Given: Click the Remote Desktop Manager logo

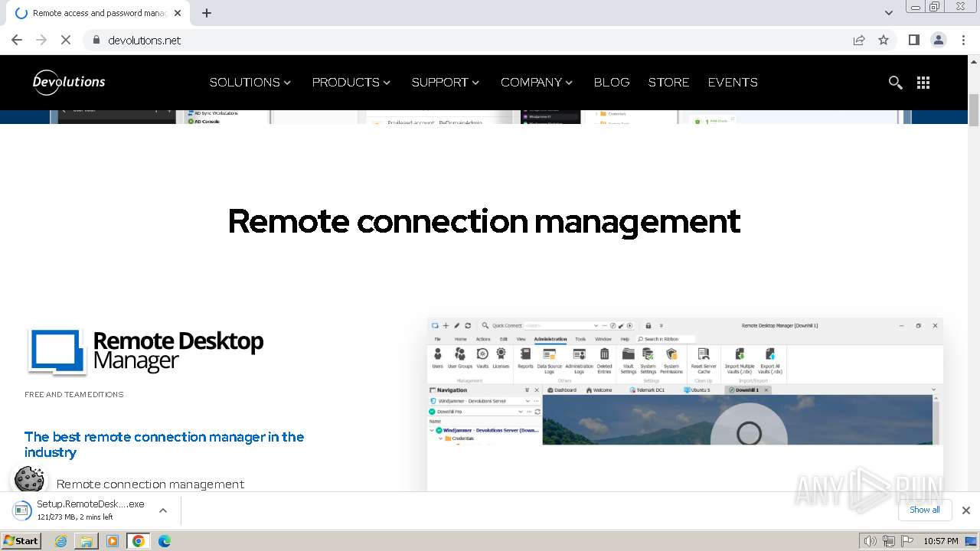Looking at the screenshot, I should point(145,352).
